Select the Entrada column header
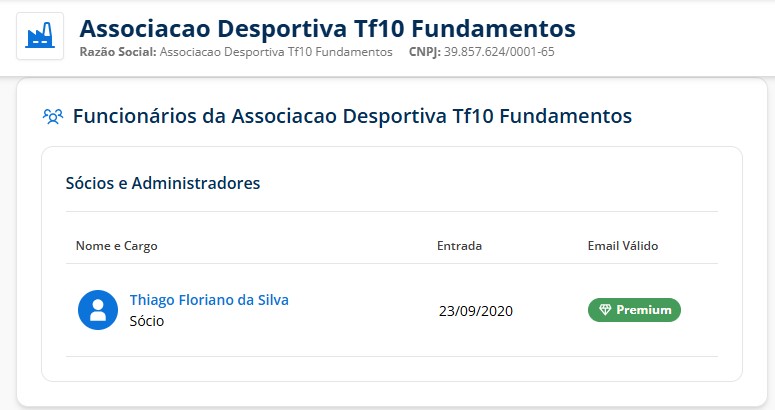The image size is (775, 410). click(x=459, y=245)
